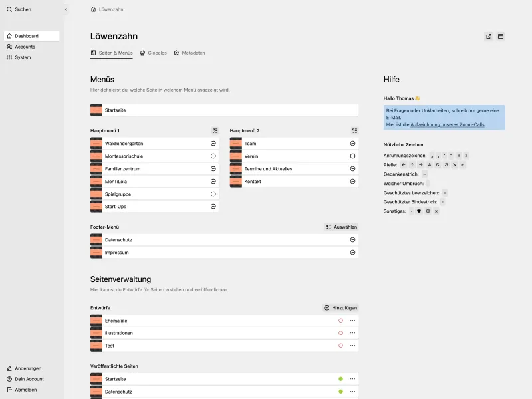Open the Metadaten tab
The height and width of the screenshot is (399, 532).
tap(192, 52)
